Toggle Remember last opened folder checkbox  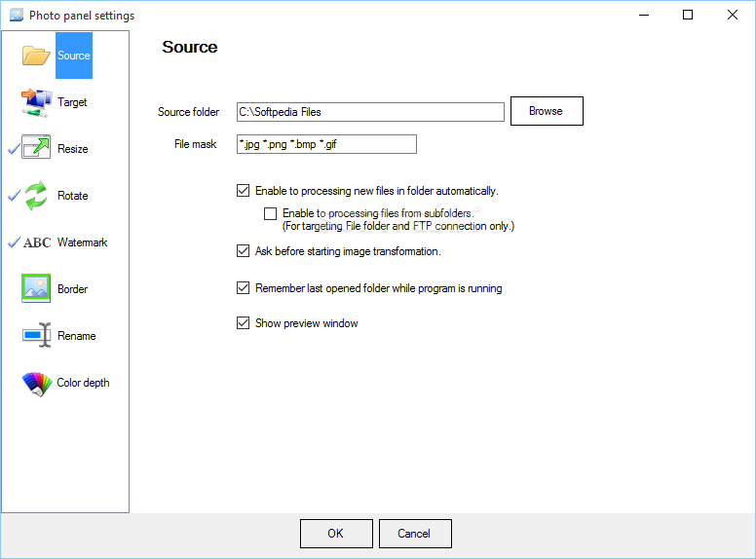(243, 288)
